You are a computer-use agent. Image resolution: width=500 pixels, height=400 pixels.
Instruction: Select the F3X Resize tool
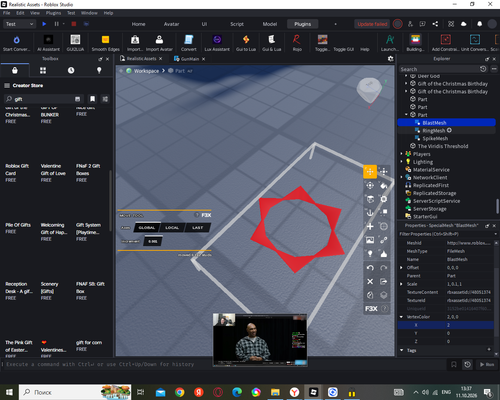(384, 172)
